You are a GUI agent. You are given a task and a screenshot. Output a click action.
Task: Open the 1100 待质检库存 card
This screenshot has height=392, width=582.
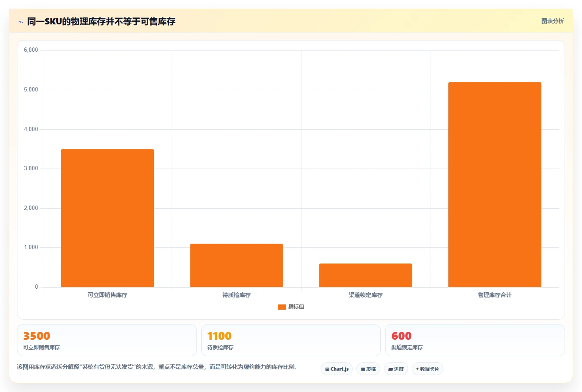click(x=291, y=340)
